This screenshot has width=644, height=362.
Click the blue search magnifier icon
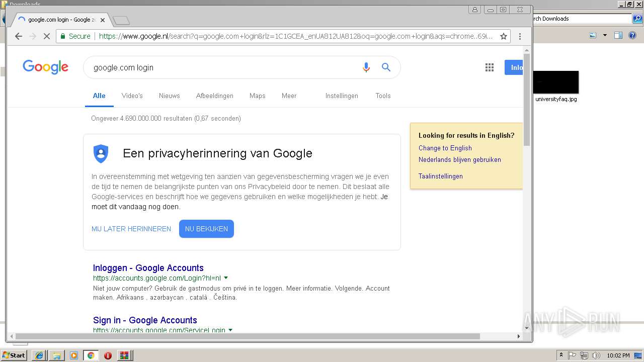[386, 67]
